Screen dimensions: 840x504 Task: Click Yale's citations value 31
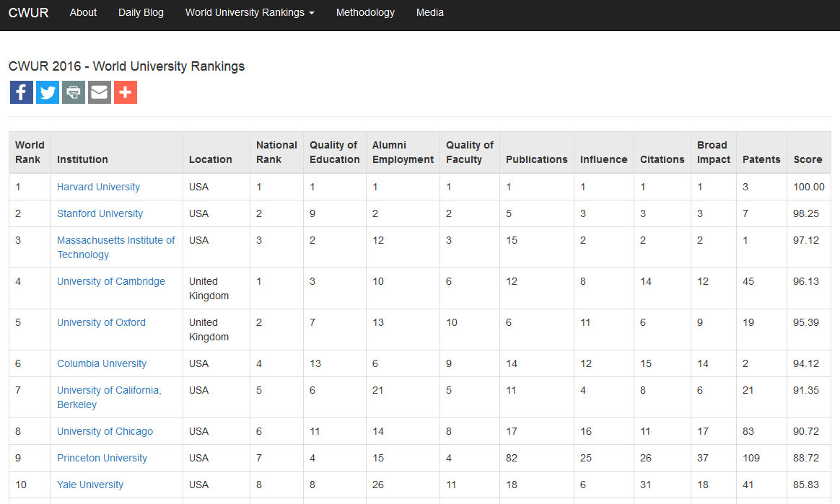tap(646, 485)
